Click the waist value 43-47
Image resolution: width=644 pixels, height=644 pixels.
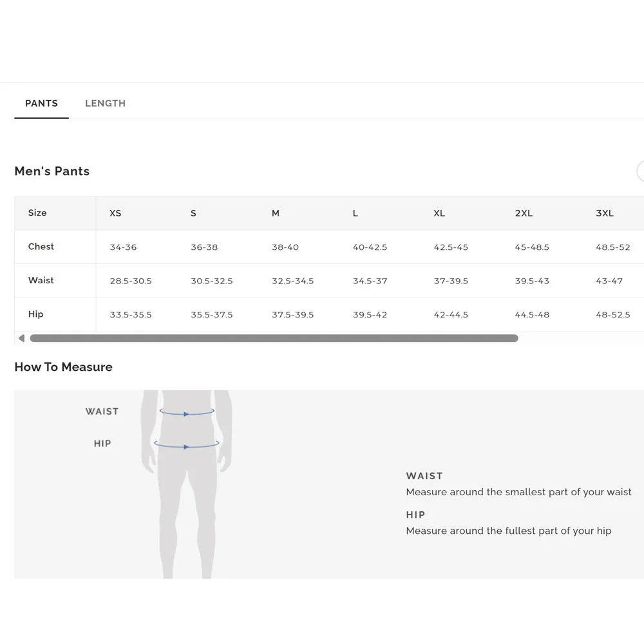[x=609, y=281]
